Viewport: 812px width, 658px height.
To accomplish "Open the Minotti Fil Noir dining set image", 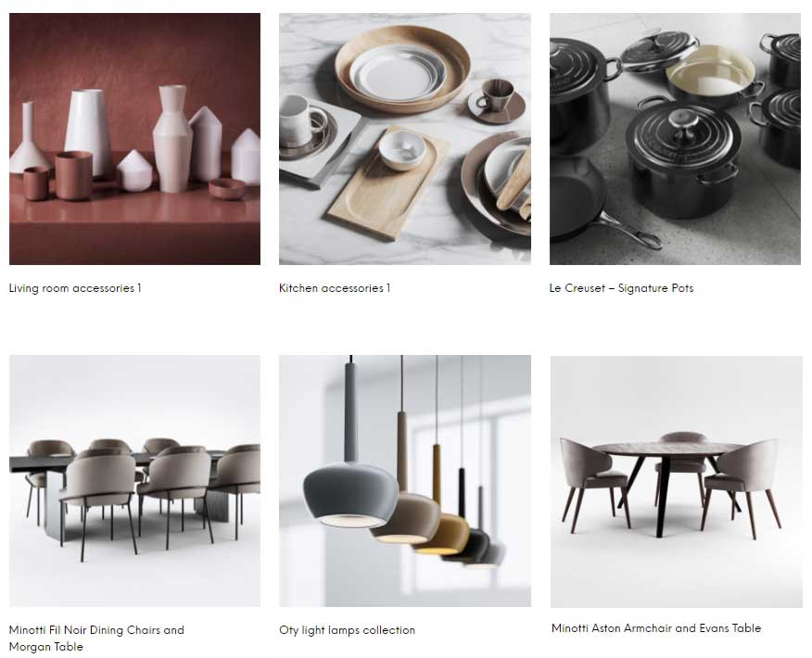I will tap(134, 480).
